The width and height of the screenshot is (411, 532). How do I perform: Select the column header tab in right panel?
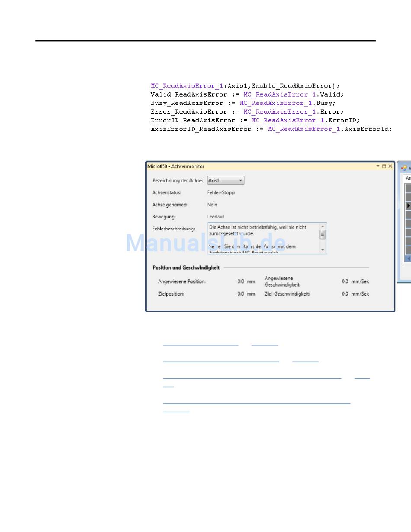pos(408,178)
